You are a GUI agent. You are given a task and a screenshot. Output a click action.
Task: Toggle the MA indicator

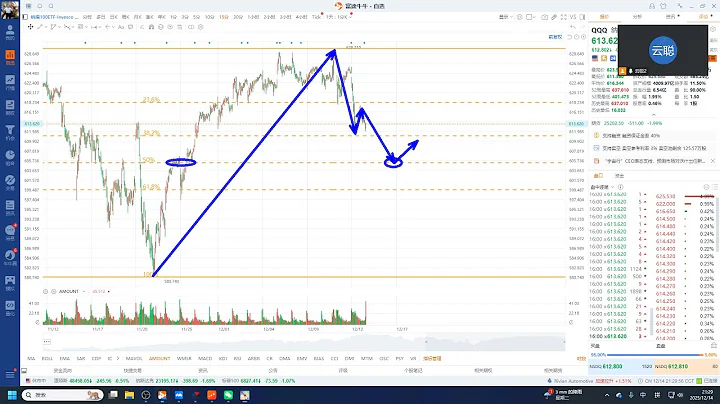[31, 358]
